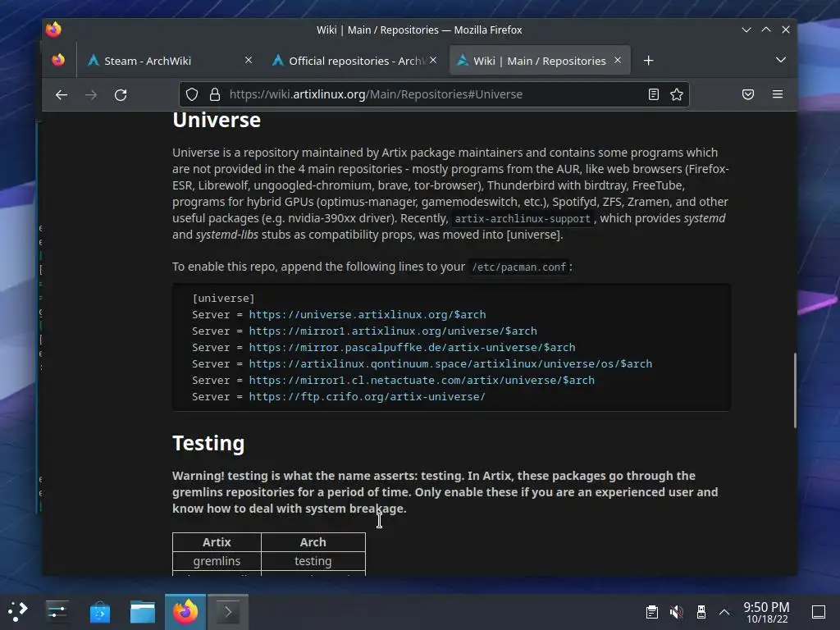Activate Firefox in the taskbar
This screenshot has width=840, height=630.
[185, 612]
